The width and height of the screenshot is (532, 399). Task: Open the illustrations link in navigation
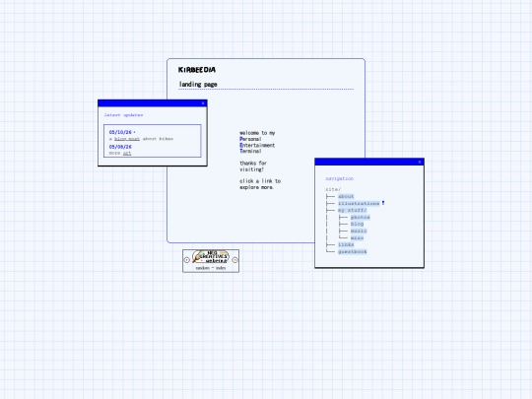coord(359,203)
